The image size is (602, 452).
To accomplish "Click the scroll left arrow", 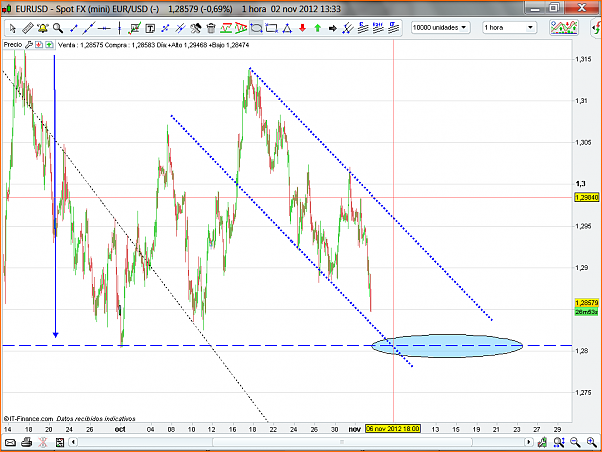I will [x=73, y=442].
